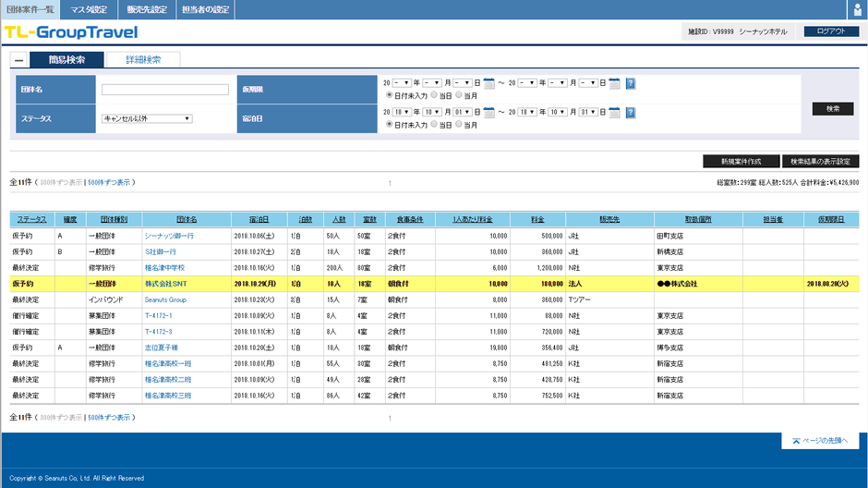This screenshot has width=868, height=488.
Task: Select 当月 radio button for 宿泊日
Action: (x=459, y=124)
